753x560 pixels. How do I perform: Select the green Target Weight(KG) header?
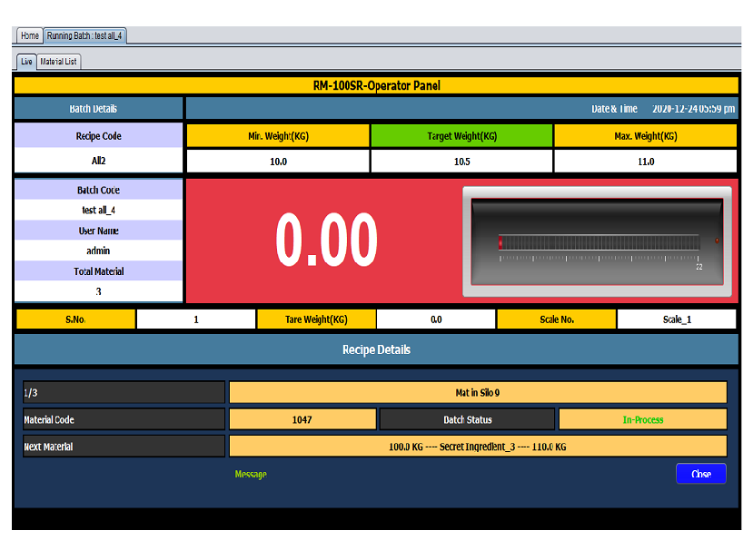pos(461,134)
